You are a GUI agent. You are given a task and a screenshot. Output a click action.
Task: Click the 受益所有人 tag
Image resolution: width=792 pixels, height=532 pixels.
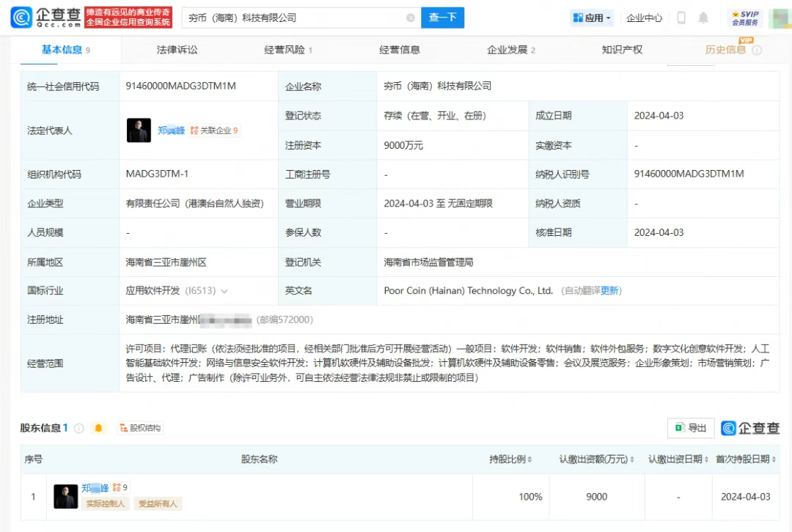158,503
